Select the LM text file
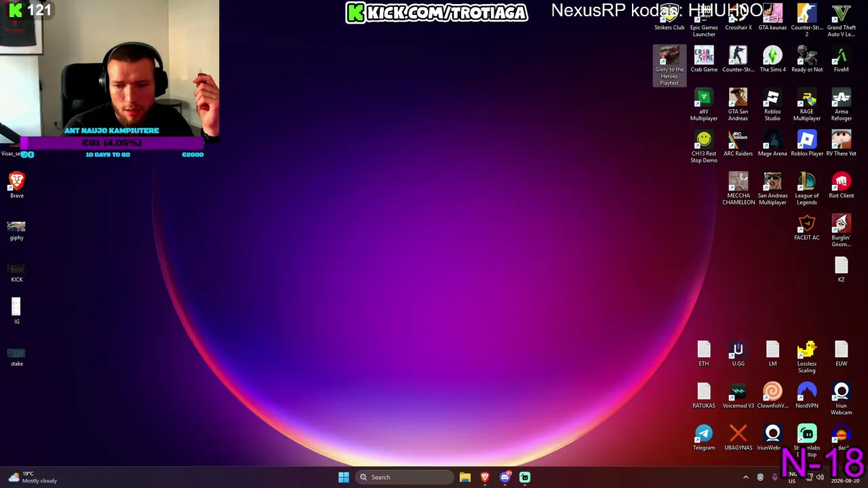868x488 pixels. [772, 354]
